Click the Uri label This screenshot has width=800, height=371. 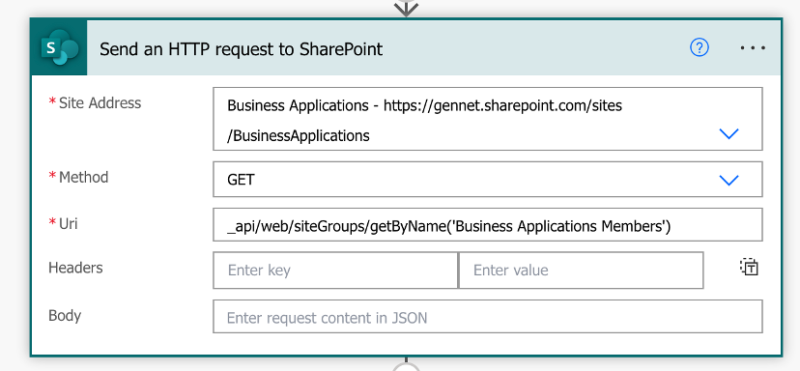63,224
